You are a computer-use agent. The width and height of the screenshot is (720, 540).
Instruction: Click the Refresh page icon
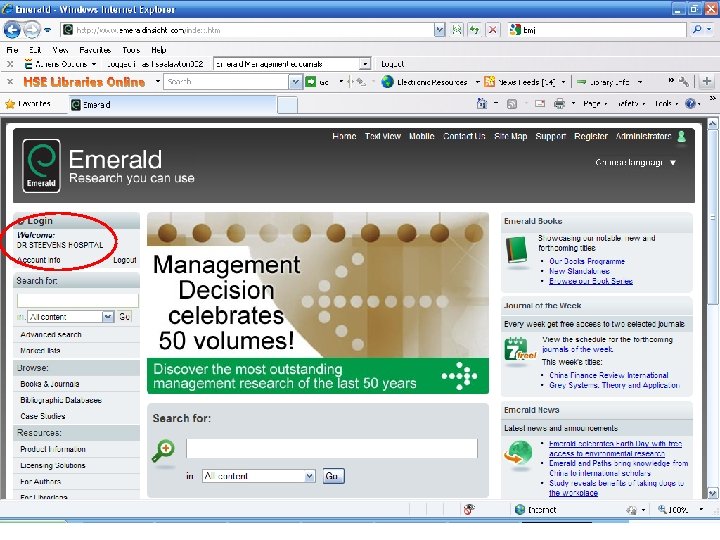point(474,30)
